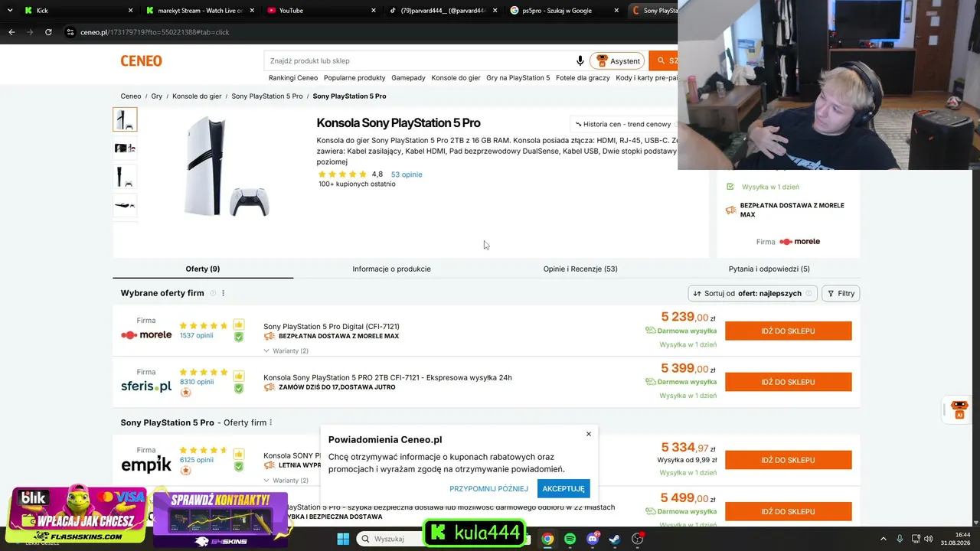Close the Powiadomienia Ceneo.pl popup
Image resolution: width=980 pixels, height=551 pixels.
pos(589,434)
